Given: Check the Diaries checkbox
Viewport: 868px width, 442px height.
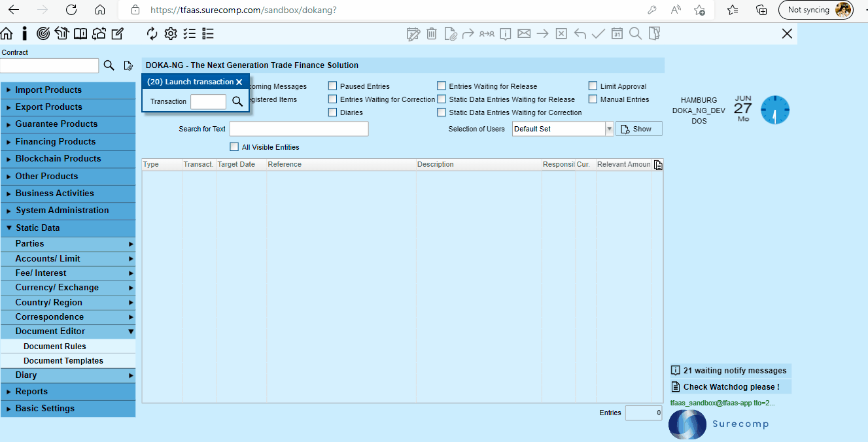Looking at the screenshot, I should 333,112.
